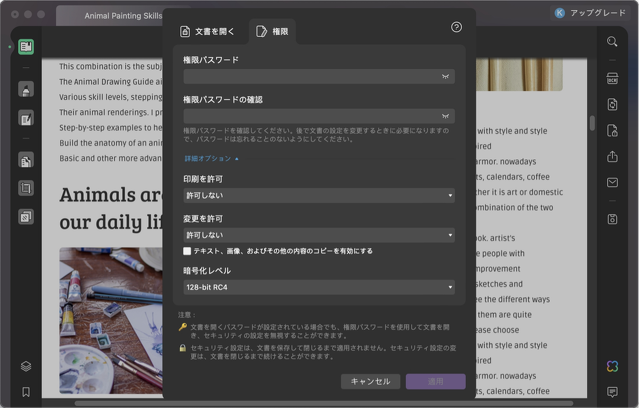
Task: Click the キャンセル button
Action: pyautogui.click(x=370, y=381)
